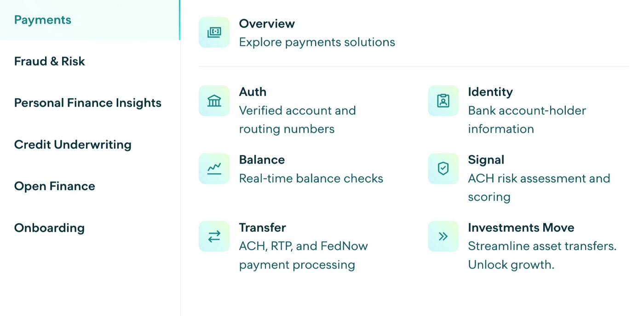This screenshot has height=316, width=644.
Task: Click the Transfer arrows icon
Action: [x=214, y=236]
